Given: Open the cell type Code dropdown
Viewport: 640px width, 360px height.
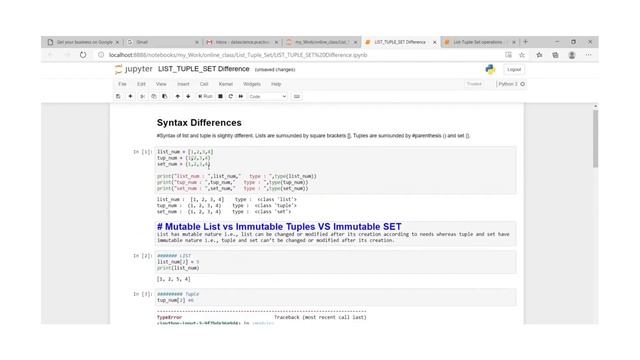Looking at the screenshot, I should point(268,96).
